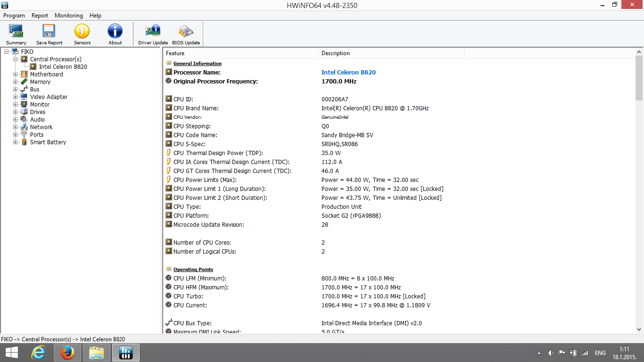Select the CPU Turbo row
The width and height of the screenshot is (644, 362).
click(x=314, y=296)
